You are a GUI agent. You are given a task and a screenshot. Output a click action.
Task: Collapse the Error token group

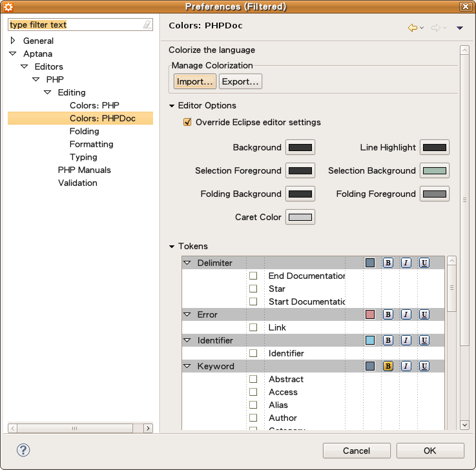(187, 314)
